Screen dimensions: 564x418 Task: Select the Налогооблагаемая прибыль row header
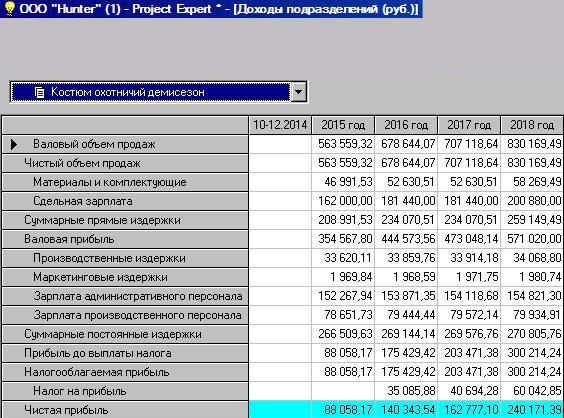click(x=125, y=372)
